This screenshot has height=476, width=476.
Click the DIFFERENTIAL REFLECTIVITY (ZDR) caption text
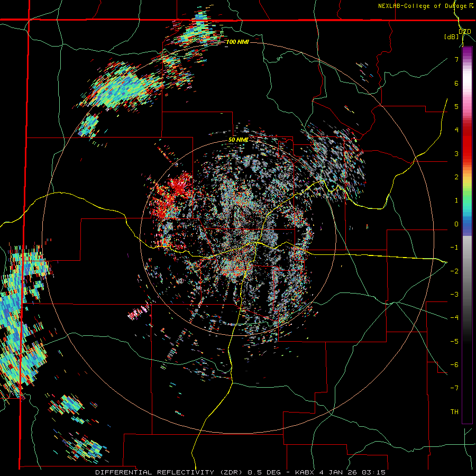[169, 472]
